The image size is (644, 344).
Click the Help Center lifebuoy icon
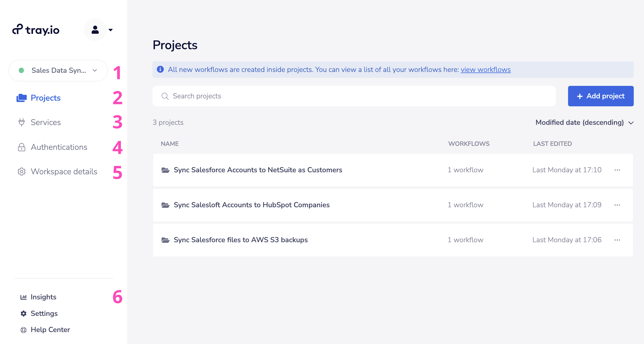pos(23,330)
